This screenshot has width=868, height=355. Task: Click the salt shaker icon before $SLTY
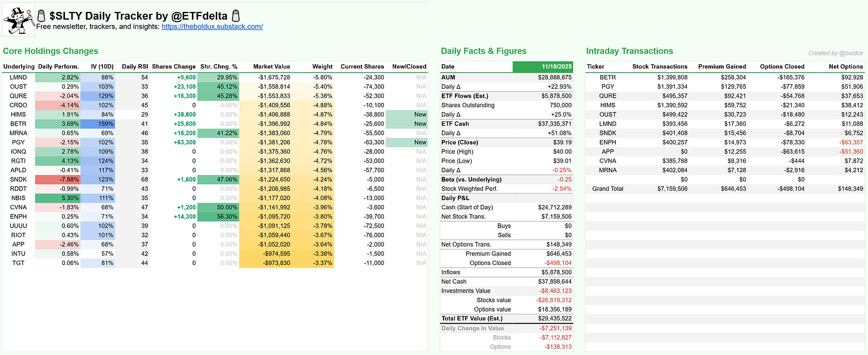41,15
